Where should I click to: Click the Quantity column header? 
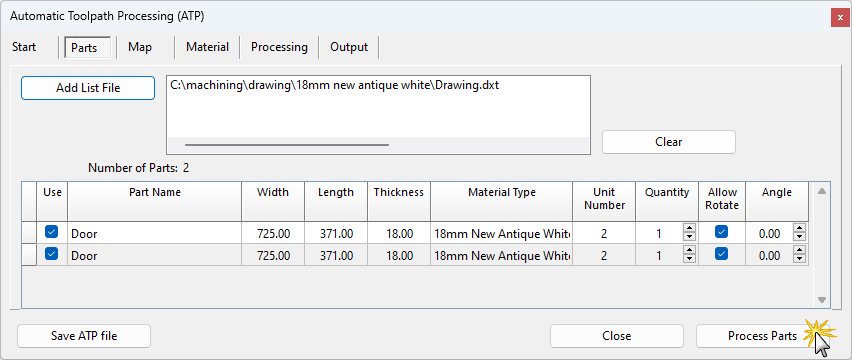[x=667, y=201]
